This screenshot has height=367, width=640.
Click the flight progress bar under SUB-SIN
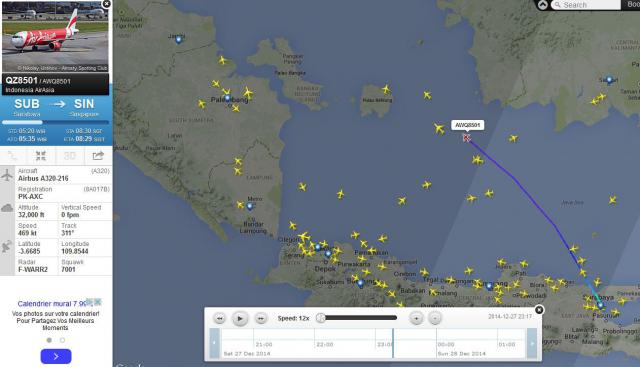[55, 122]
